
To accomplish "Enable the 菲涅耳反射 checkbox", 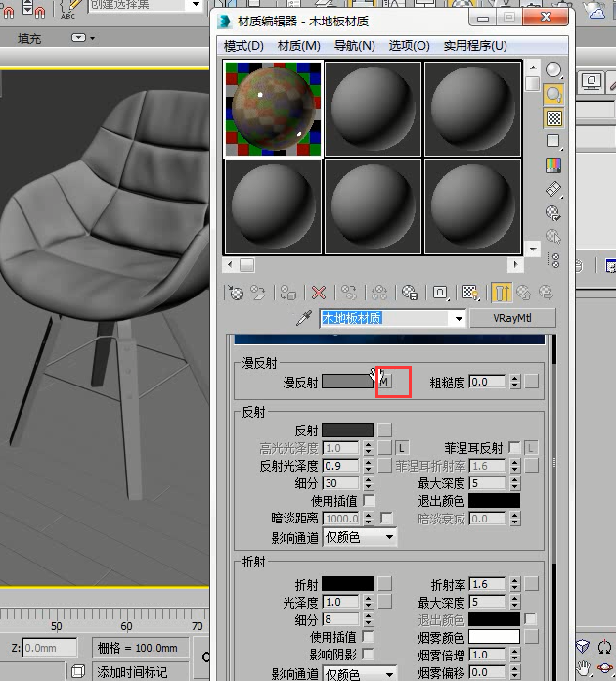I will (x=514, y=448).
